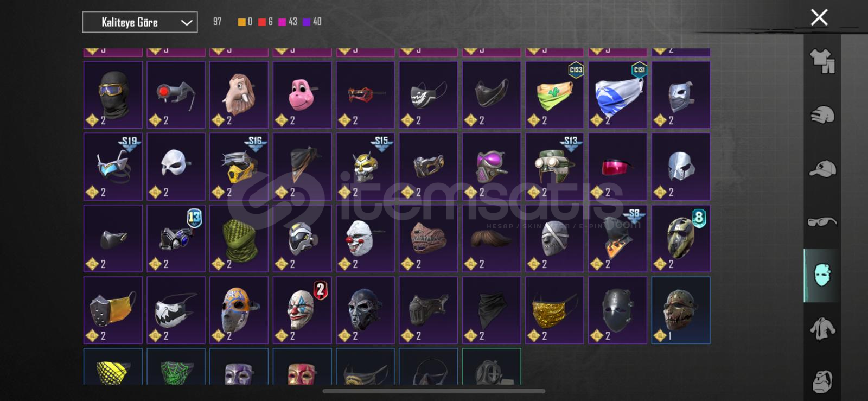Select the CIS3 green bandana item

point(554,95)
